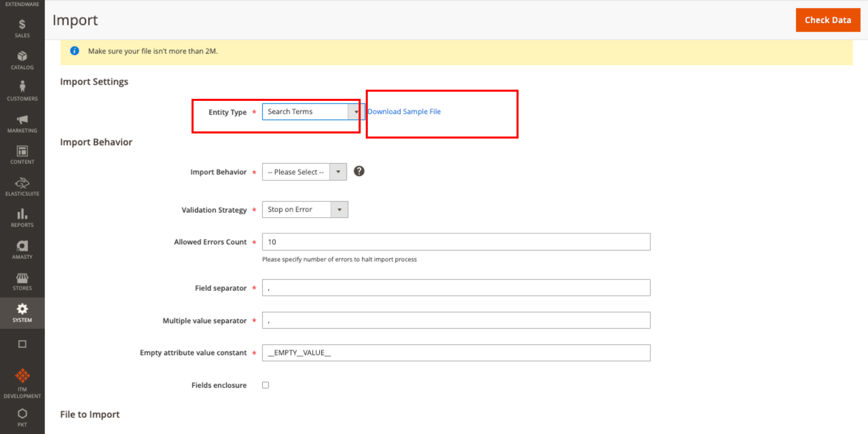Toggle the Fields enclosure checkbox
The height and width of the screenshot is (434, 868).
click(265, 385)
